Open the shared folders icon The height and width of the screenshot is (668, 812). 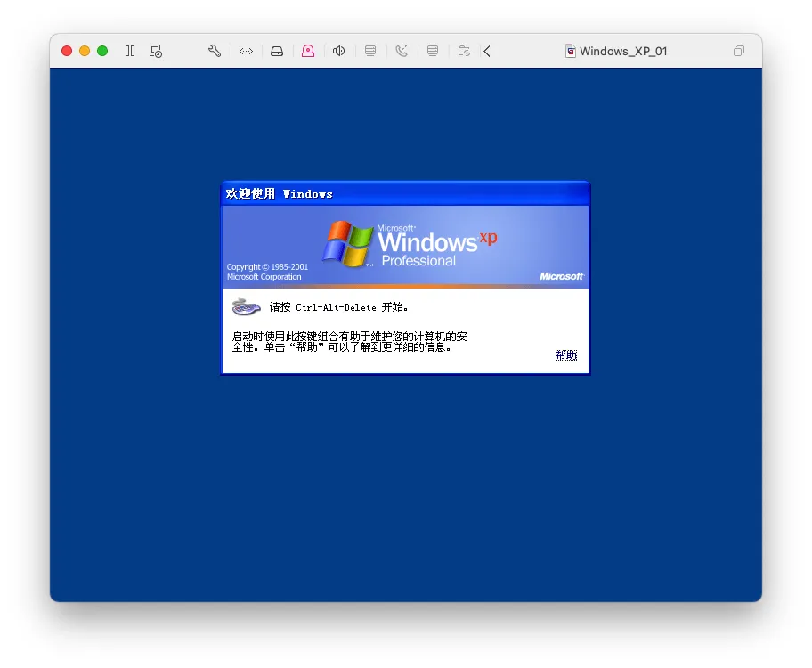(x=465, y=51)
